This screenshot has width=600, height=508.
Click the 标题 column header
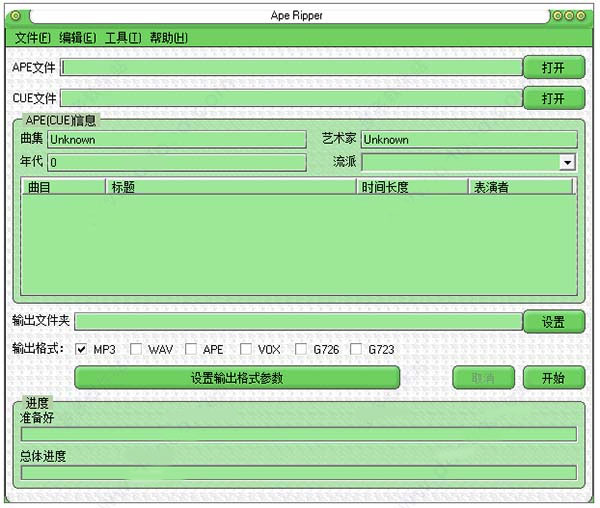[231, 187]
